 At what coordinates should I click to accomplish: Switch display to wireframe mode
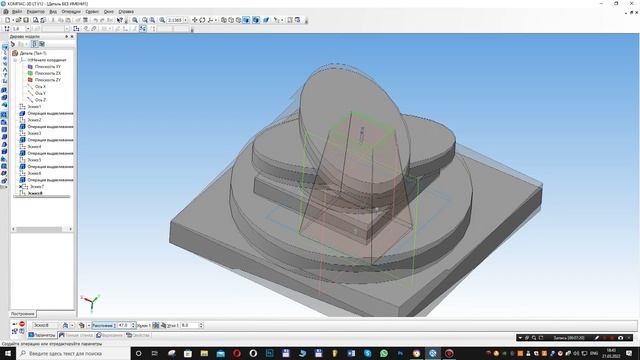[x=224, y=20]
